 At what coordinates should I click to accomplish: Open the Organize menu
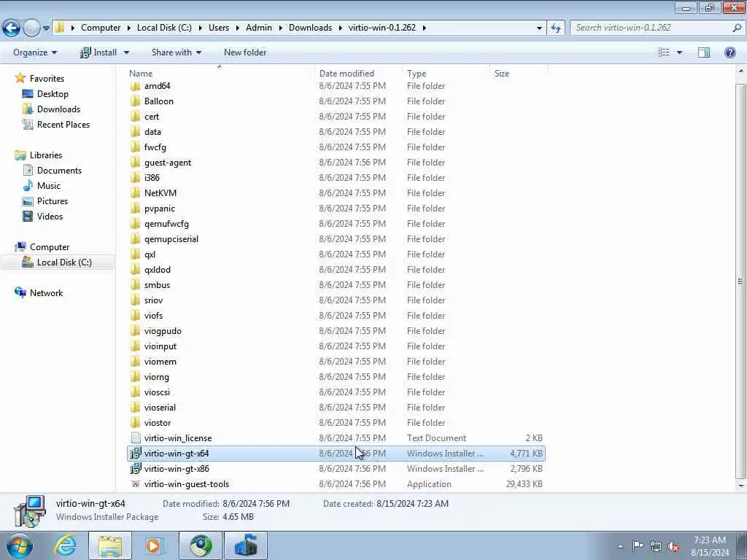point(35,52)
